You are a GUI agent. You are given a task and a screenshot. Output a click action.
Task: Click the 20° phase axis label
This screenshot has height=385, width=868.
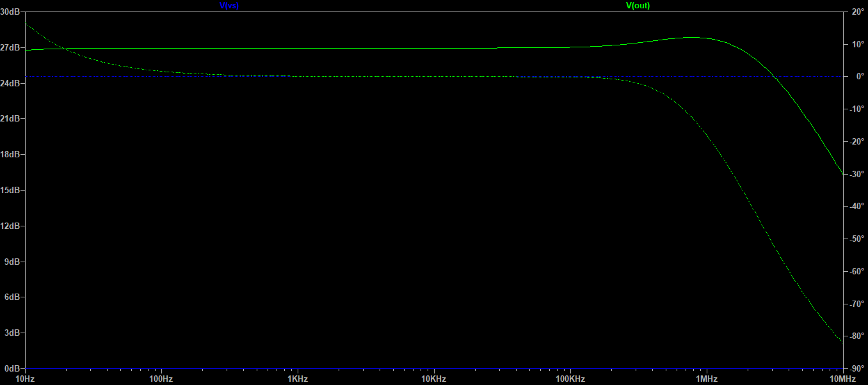[856, 12]
